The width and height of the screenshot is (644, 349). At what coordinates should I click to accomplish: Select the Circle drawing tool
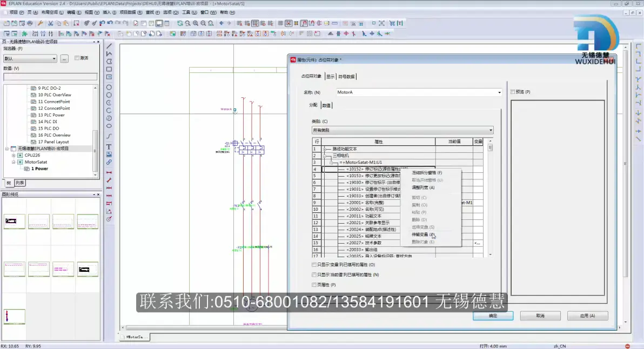(109, 87)
